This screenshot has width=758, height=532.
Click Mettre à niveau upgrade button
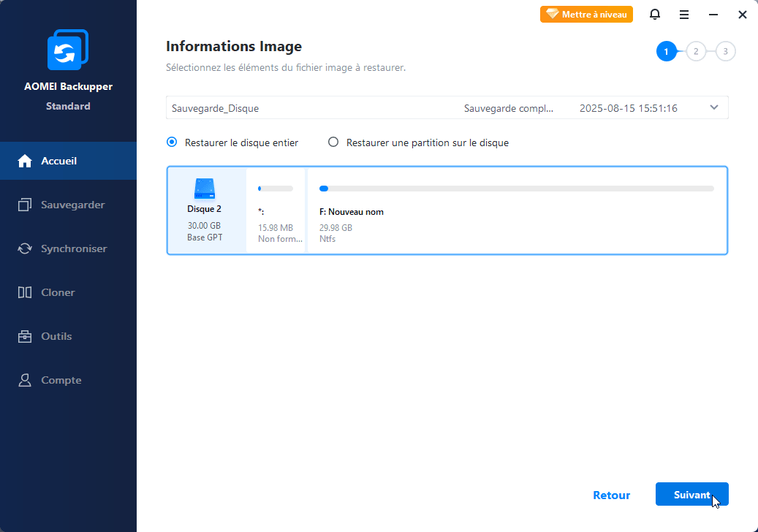point(586,14)
